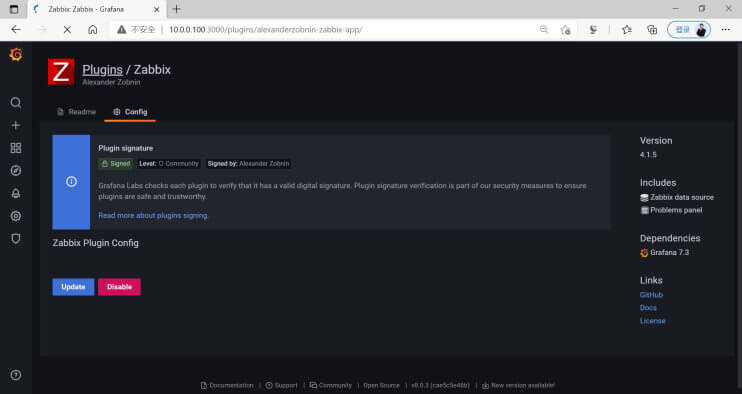This screenshot has width=742, height=394.
Task: Open the Alerting bell icon
Action: [x=16, y=193]
